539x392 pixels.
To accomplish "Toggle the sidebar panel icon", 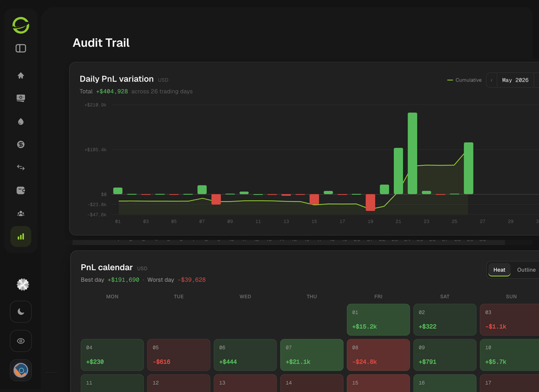I will [x=21, y=48].
